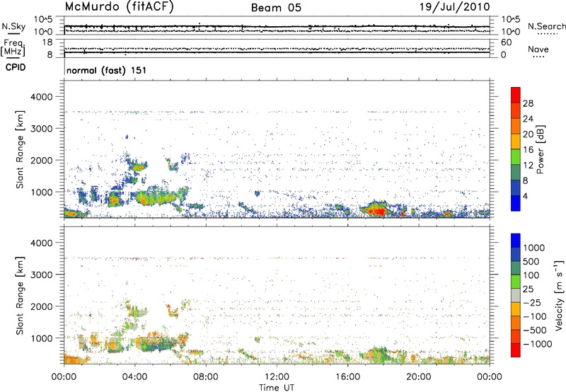Click the strong red echo near 18:00 in power panel
Image resolution: width=566 pixels, height=392 pixels.
click(x=378, y=210)
